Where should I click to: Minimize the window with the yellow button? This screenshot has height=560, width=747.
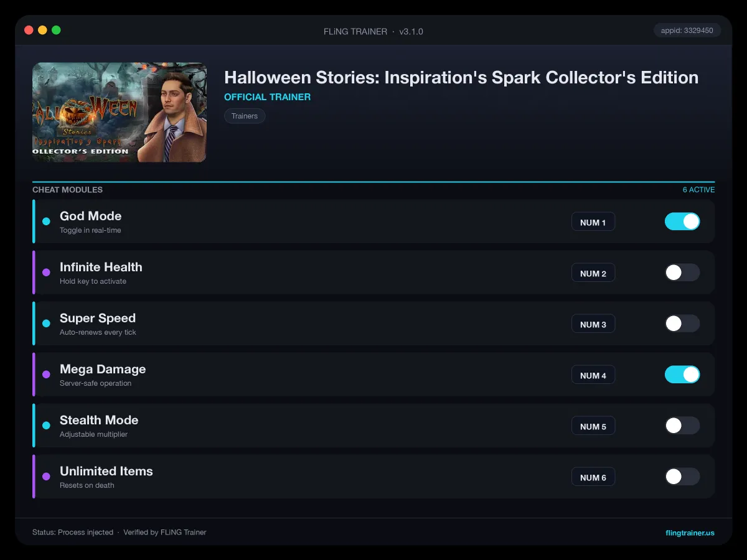click(42, 30)
